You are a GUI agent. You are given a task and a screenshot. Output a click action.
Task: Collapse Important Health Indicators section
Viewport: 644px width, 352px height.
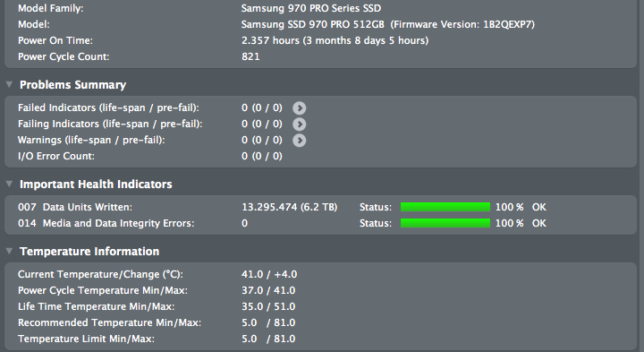(9, 184)
